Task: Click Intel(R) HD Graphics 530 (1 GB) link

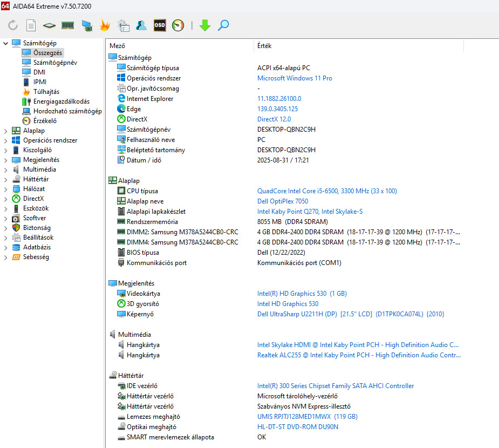Action: point(302,294)
